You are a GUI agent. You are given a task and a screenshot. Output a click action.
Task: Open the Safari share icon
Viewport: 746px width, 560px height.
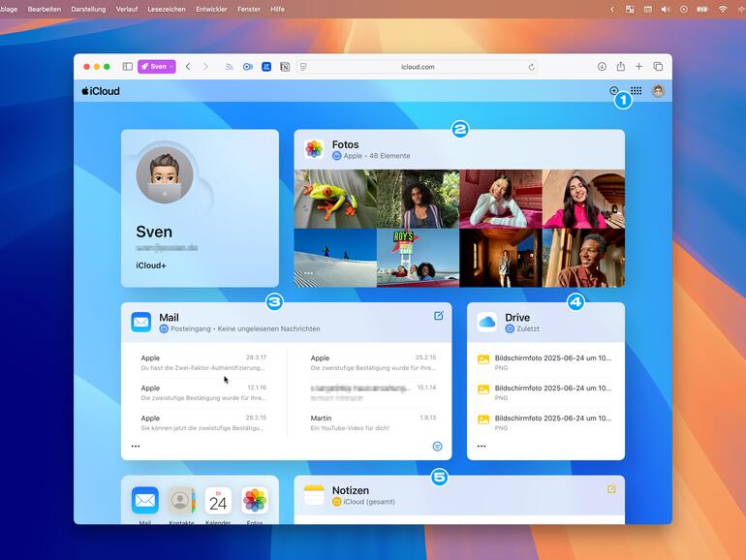pyautogui.click(x=621, y=67)
